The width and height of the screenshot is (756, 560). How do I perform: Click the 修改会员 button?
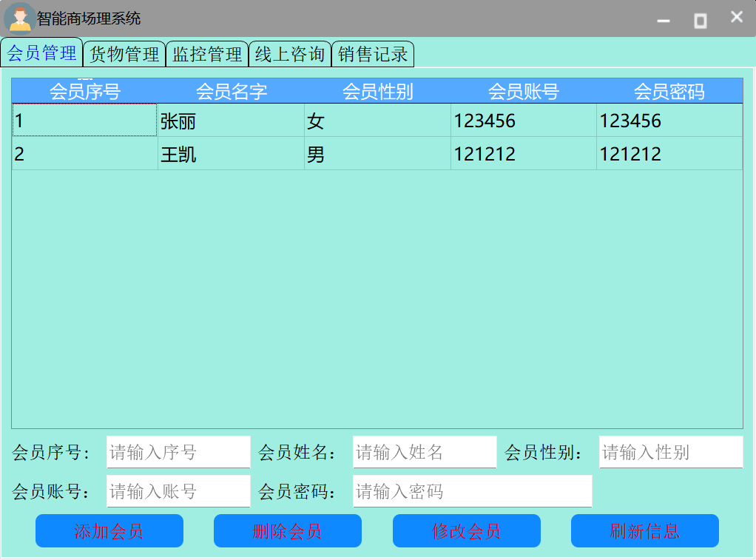pos(467,530)
